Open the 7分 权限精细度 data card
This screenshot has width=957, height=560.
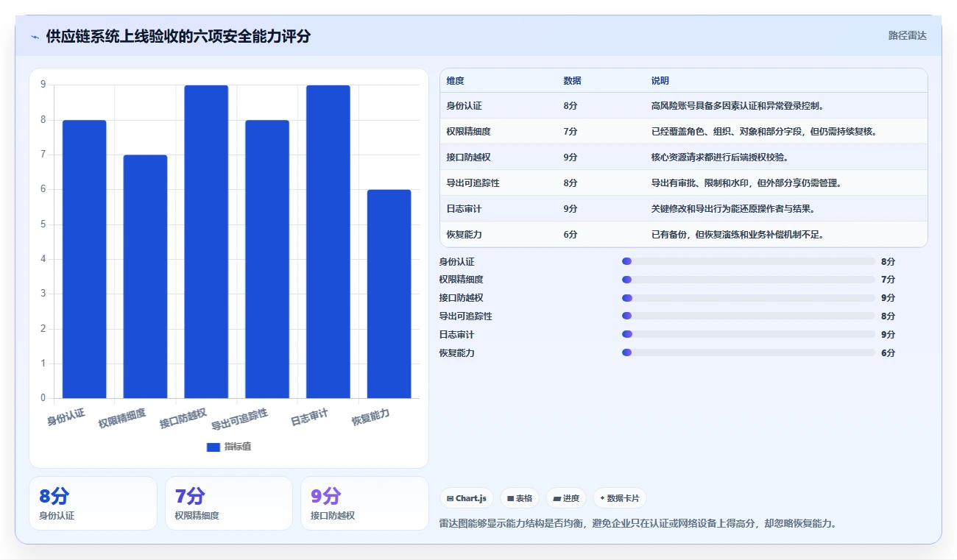coord(229,503)
